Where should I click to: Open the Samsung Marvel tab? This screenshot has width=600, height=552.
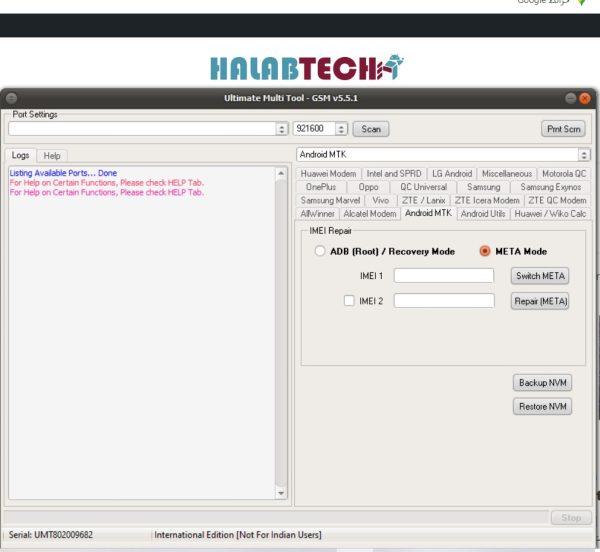point(330,200)
